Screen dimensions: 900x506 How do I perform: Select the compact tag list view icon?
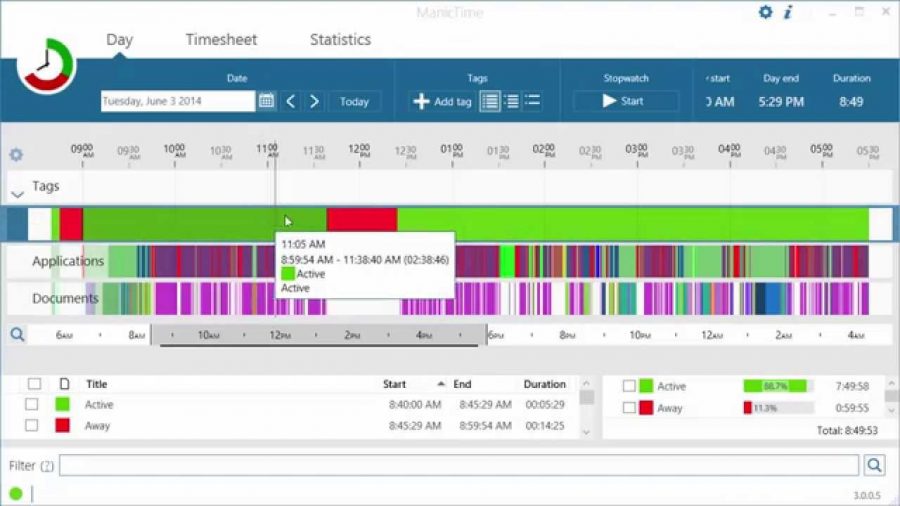532,101
